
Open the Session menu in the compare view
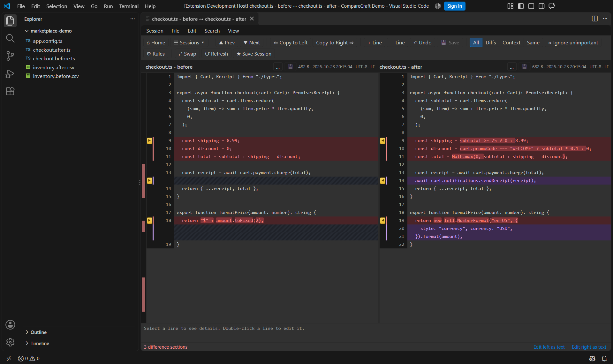155,31
